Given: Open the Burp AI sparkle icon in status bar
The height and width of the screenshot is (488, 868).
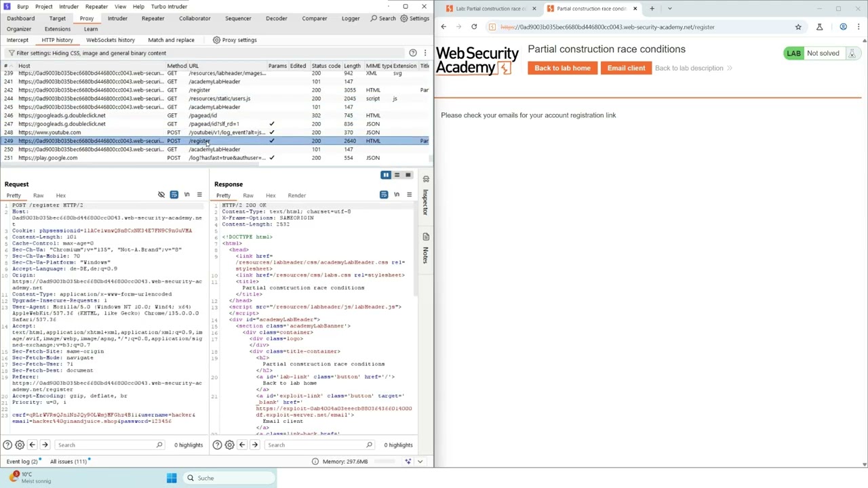Looking at the screenshot, I should pos(408,462).
